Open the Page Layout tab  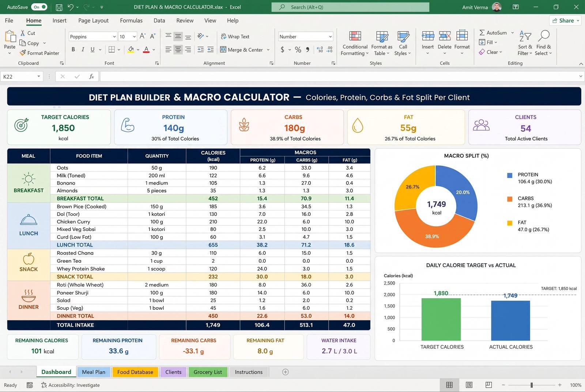[93, 20]
